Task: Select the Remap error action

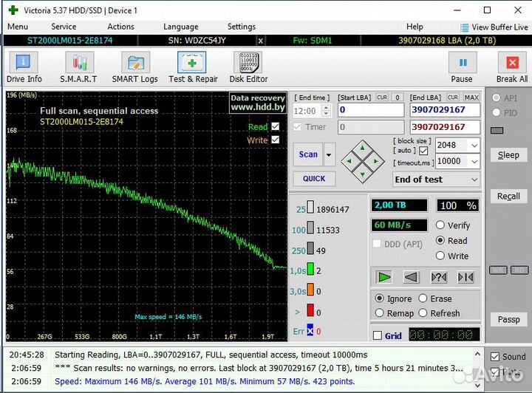Action: click(x=380, y=313)
